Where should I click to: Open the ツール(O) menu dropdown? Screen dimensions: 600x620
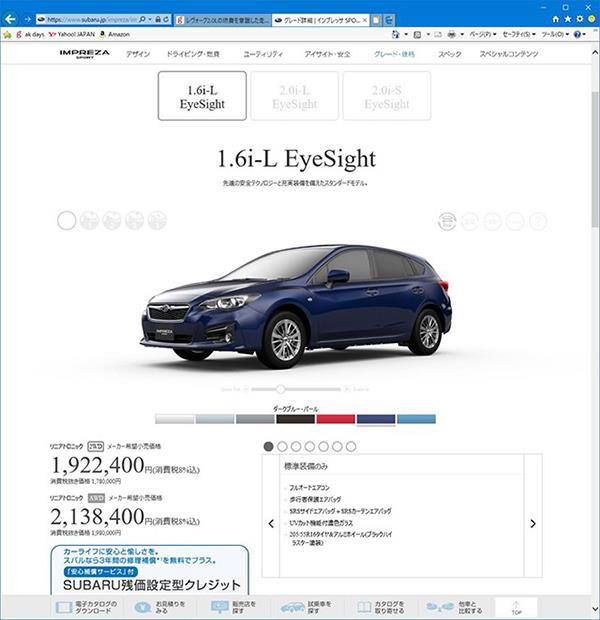click(x=555, y=34)
